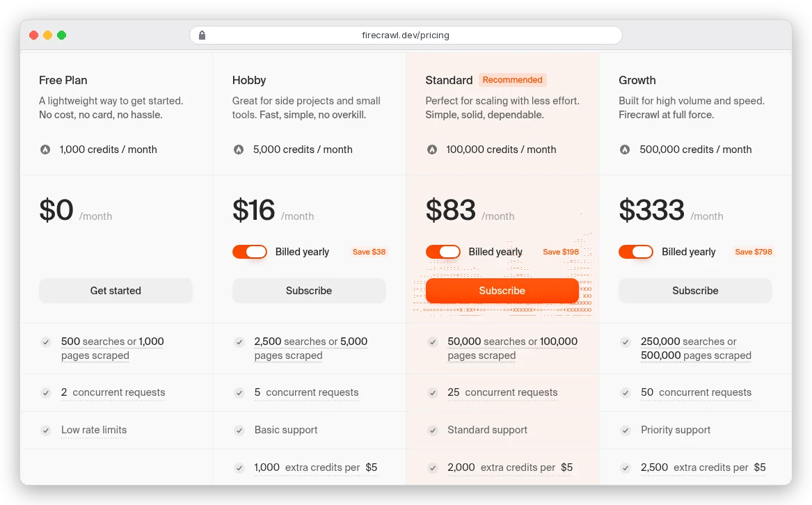Toggle Billed yearly switch for Hobby plan
812x505 pixels.
click(250, 252)
